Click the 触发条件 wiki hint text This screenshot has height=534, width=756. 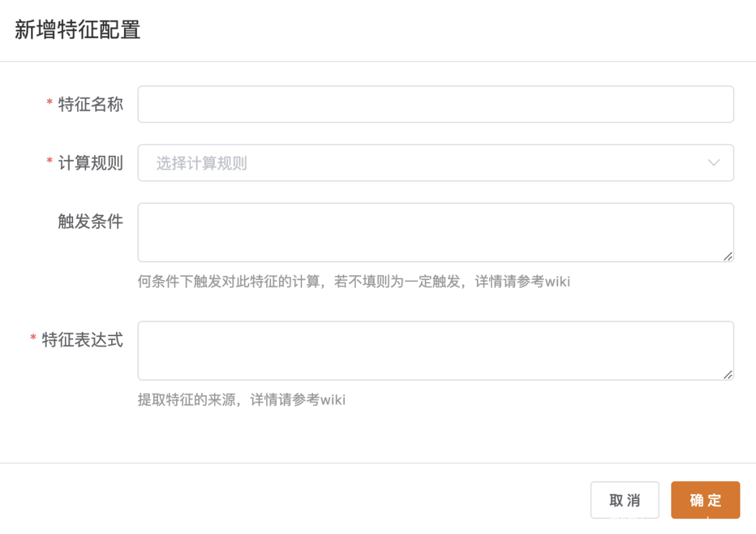click(x=354, y=281)
